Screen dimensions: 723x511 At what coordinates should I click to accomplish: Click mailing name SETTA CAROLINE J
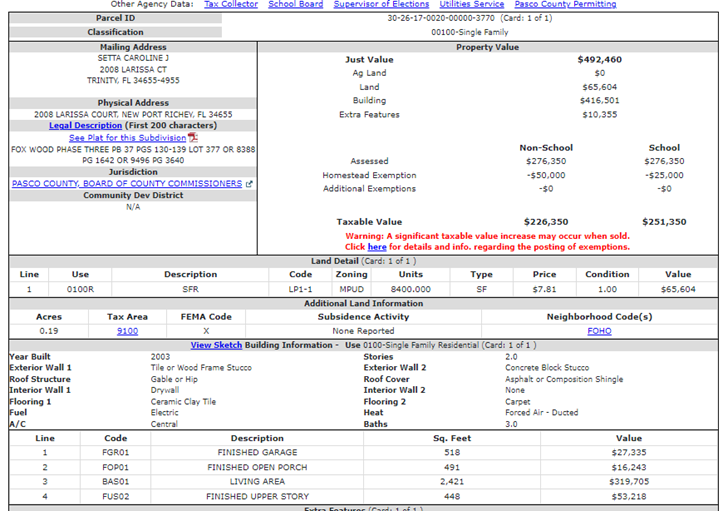pos(133,58)
